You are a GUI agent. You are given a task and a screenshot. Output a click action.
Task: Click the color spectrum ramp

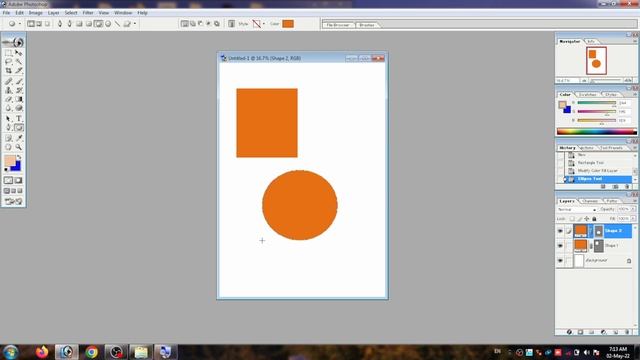(x=597, y=132)
